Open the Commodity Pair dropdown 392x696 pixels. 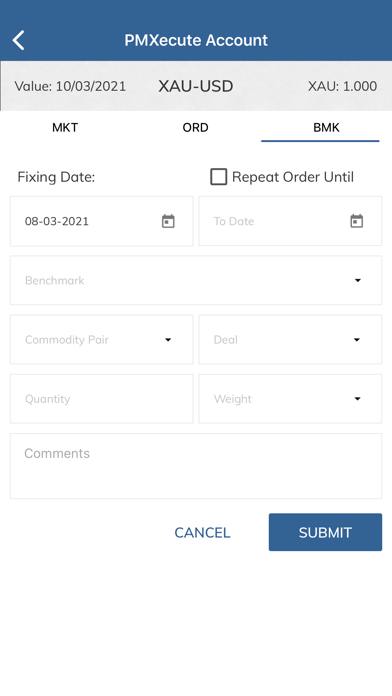click(x=102, y=340)
